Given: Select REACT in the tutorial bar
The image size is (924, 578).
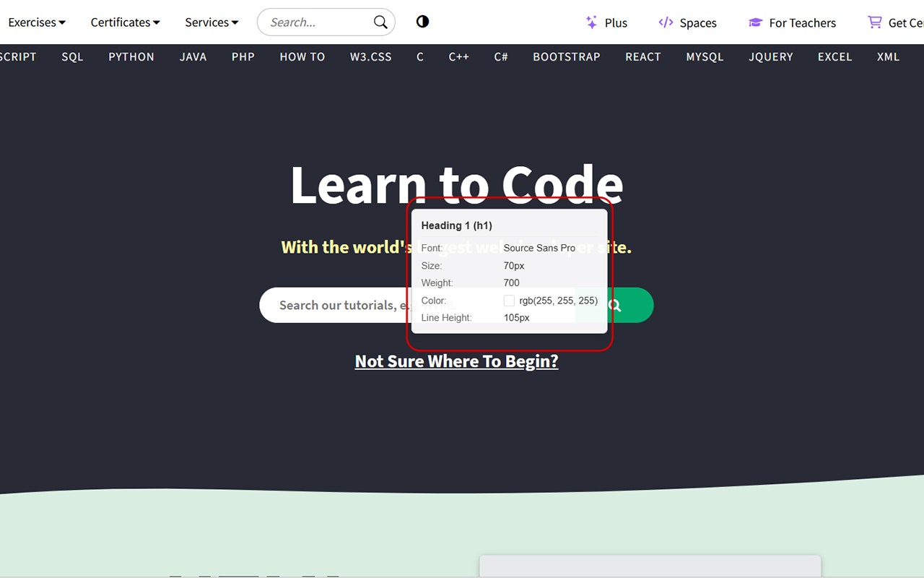Looking at the screenshot, I should [x=643, y=56].
